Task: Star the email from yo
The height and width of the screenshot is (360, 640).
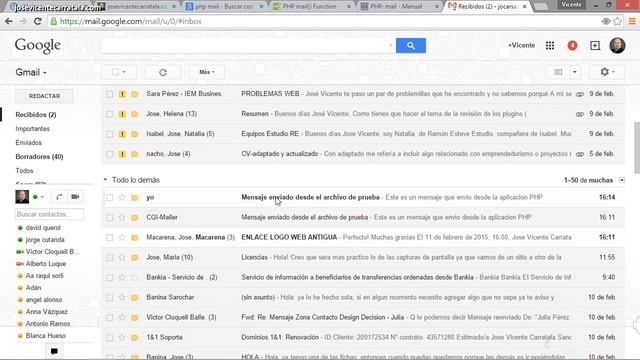Action: pyautogui.click(x=122, y=198)
